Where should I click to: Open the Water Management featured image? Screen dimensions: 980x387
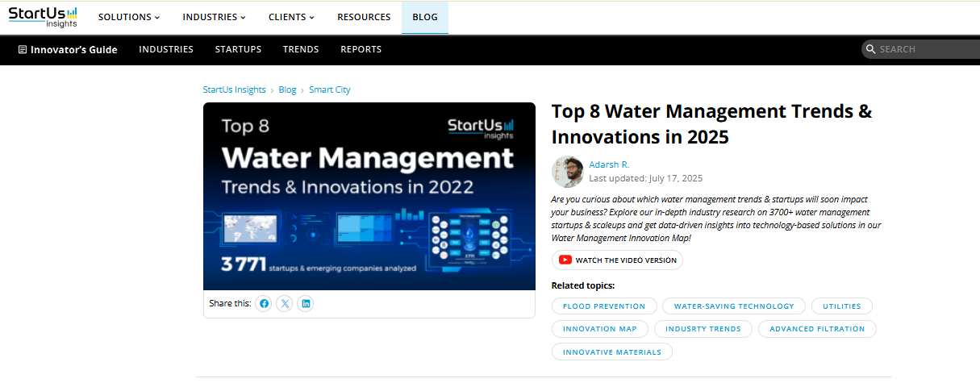[x=369, y=196]
